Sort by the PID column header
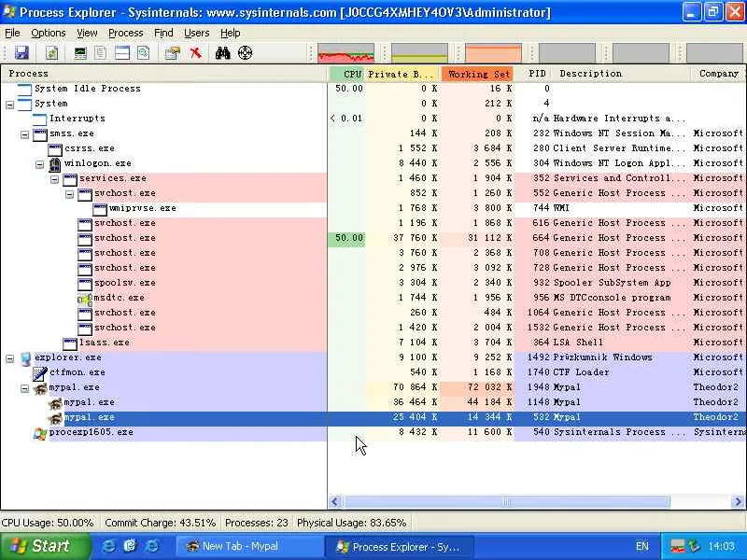747x560 pixels. tap(534, 74)
